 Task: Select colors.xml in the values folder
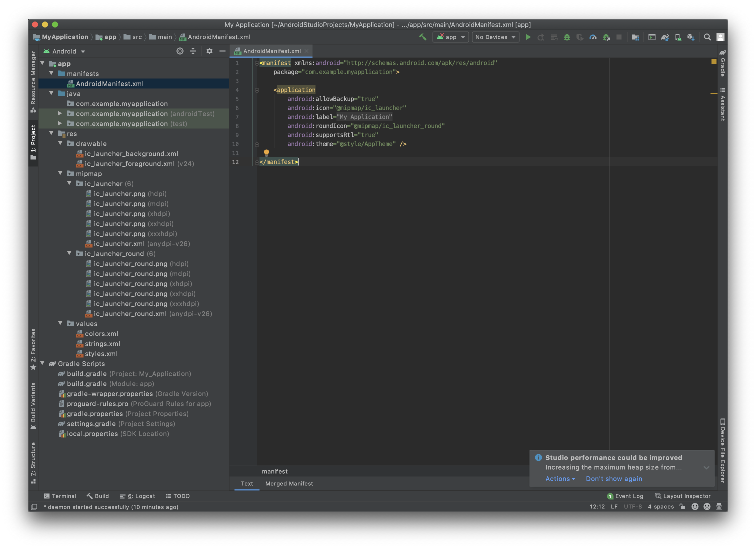click(x=101, y=334)
